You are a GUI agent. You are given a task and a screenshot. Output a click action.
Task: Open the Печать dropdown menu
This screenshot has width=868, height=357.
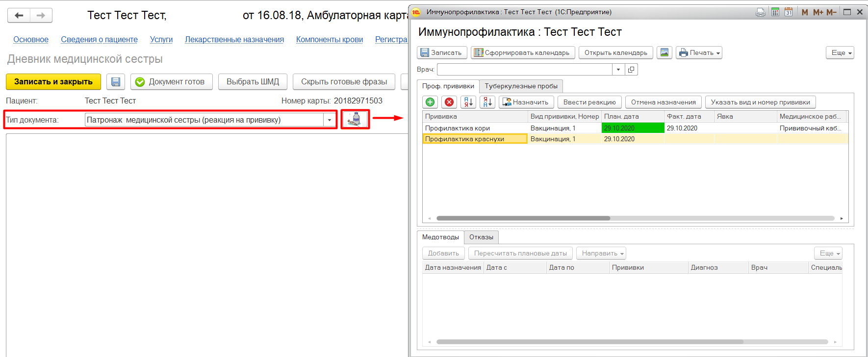[x=699, y=52]
